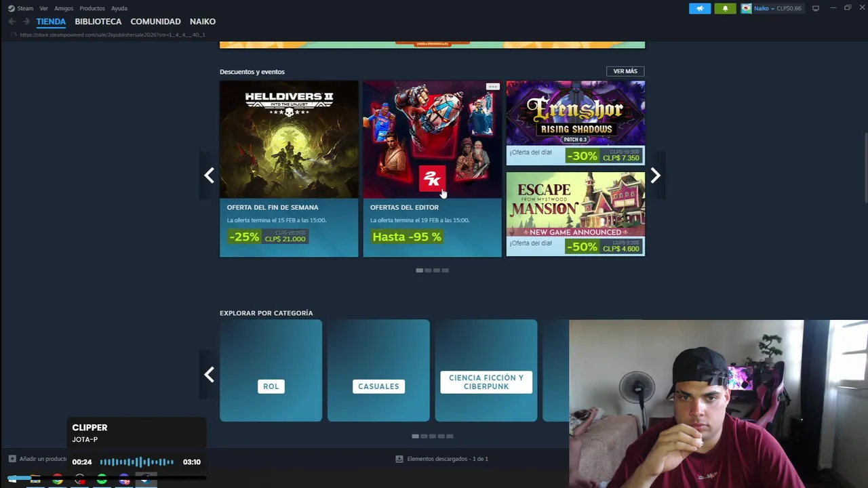Screen dimensions: 868x488
Task: Click the Steam logo in the menu bar
Action: tap(12, 8)
